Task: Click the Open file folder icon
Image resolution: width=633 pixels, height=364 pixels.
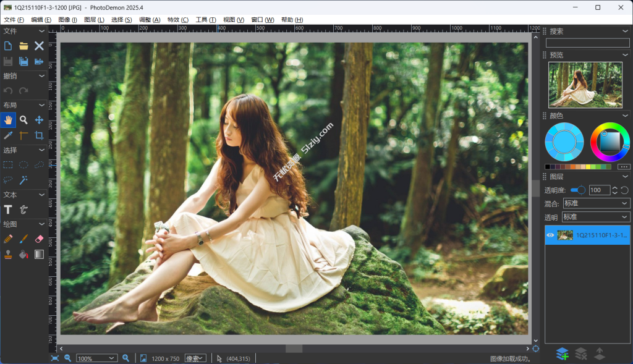Action: point(23,46)
